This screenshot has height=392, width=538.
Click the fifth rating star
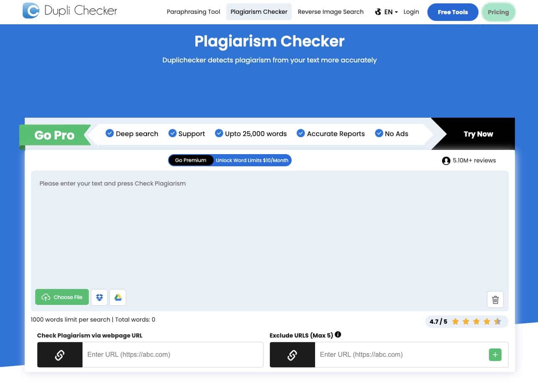click(497, 322)
